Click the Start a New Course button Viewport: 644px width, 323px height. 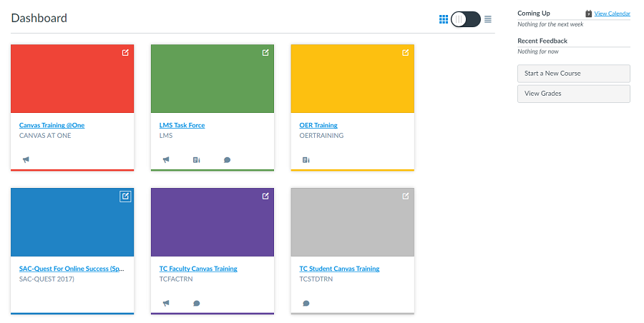(573, 74)
